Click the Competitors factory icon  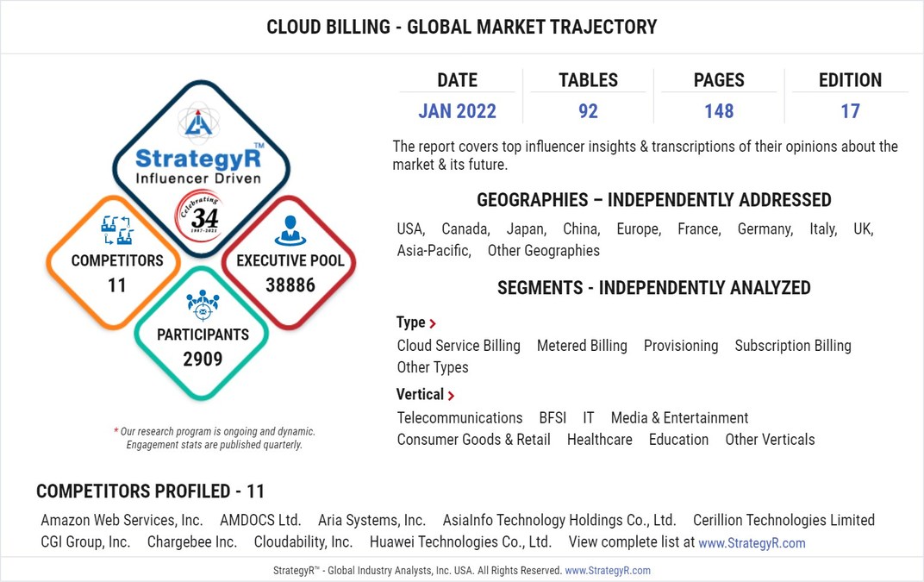pos(116,230)
